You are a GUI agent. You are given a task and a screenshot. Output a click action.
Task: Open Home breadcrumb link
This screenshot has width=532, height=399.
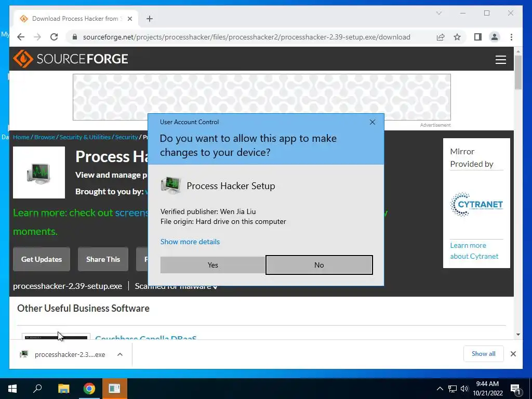click(21, 137)
